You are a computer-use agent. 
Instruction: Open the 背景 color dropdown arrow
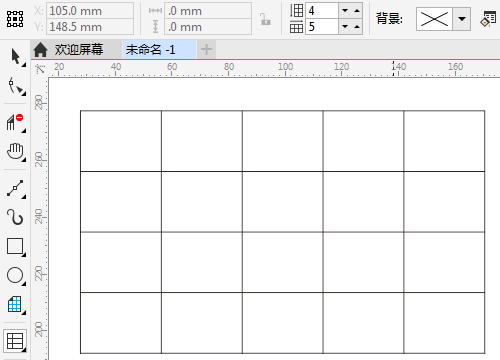pos(462,19)
